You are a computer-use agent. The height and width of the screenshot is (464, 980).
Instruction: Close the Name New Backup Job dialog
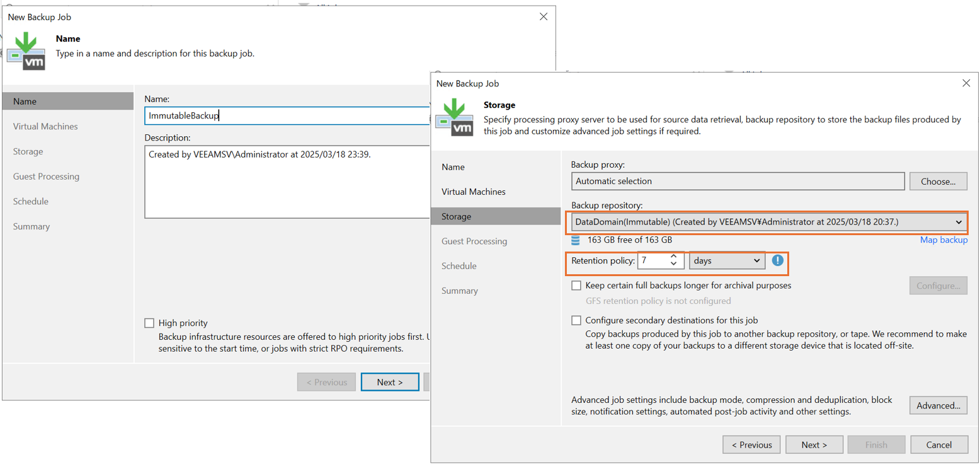tap(544, 17)
